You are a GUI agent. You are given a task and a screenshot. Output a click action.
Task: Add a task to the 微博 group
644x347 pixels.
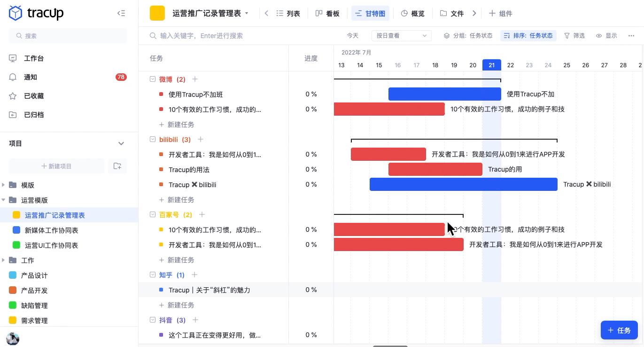click(x=195, y=79)
